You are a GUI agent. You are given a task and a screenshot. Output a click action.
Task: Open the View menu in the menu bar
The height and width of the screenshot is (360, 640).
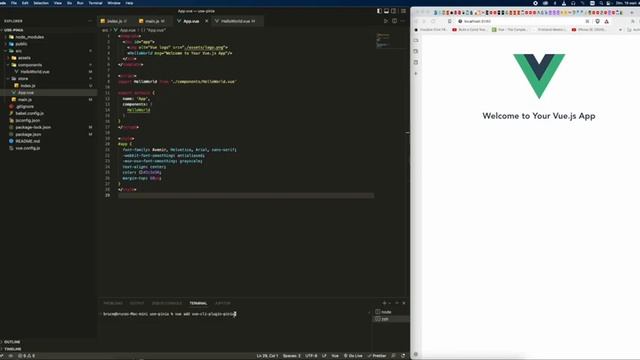(58, 3)
